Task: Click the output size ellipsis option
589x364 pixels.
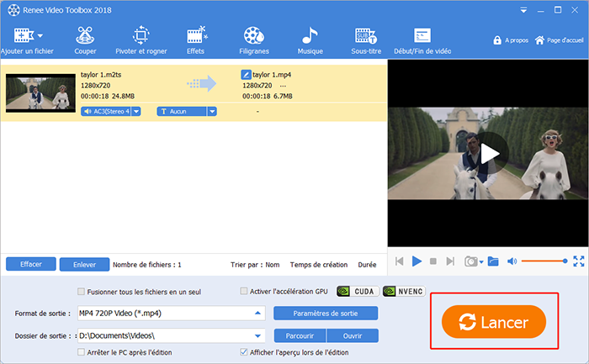Action: [x=283, y=86]
